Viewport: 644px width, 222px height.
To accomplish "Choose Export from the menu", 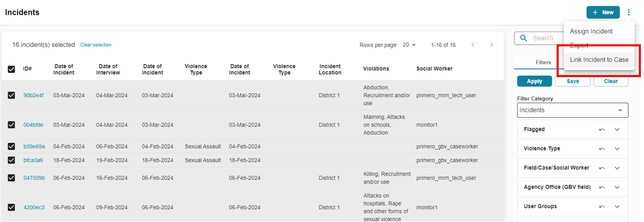I will [x=599, y=45].
